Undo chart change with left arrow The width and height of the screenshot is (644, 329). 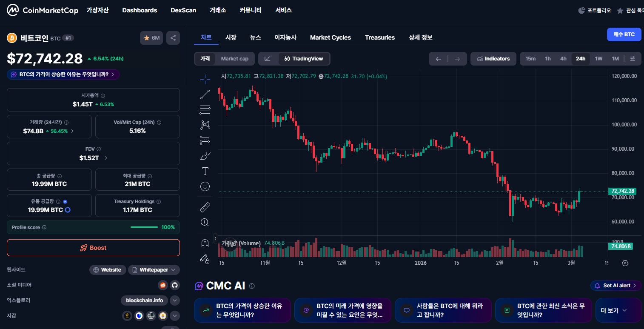click(439, 59)
